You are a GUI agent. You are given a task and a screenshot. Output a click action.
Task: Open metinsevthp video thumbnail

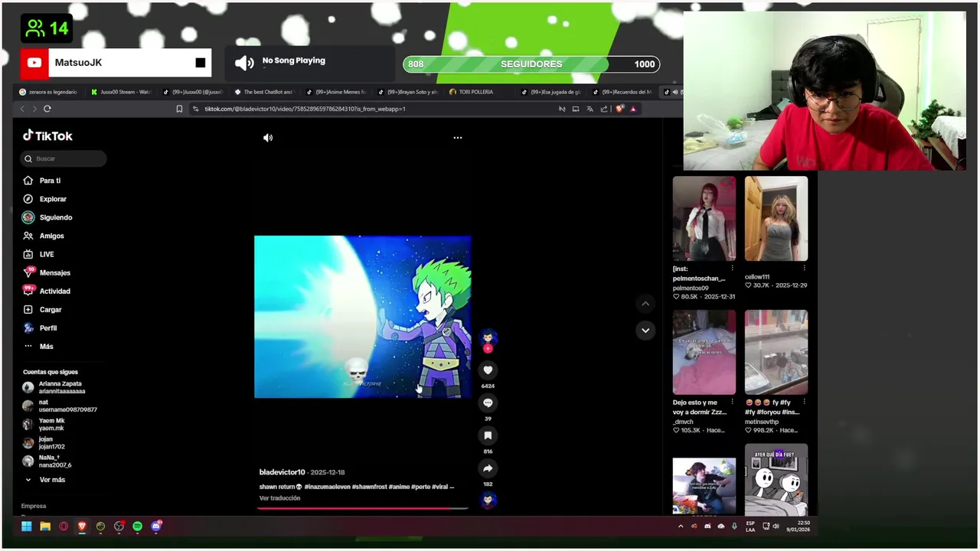pos(776,352)
